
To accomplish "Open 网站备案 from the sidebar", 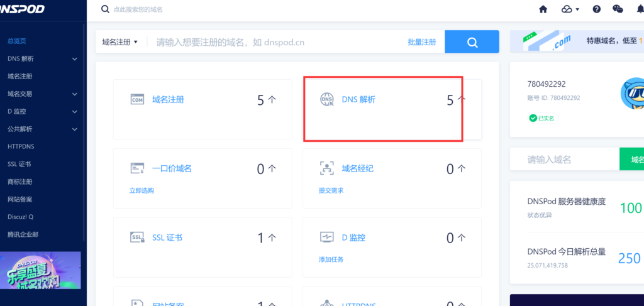I will (x=19, y=199).
